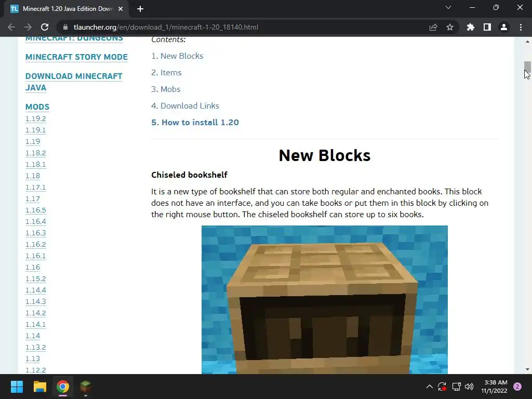
Task: Open mods version 1.17 link
Action: 33,199
